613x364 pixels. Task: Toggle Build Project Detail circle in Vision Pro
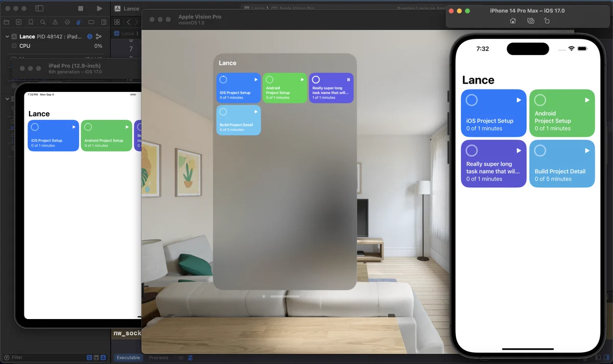click(223, 112)
